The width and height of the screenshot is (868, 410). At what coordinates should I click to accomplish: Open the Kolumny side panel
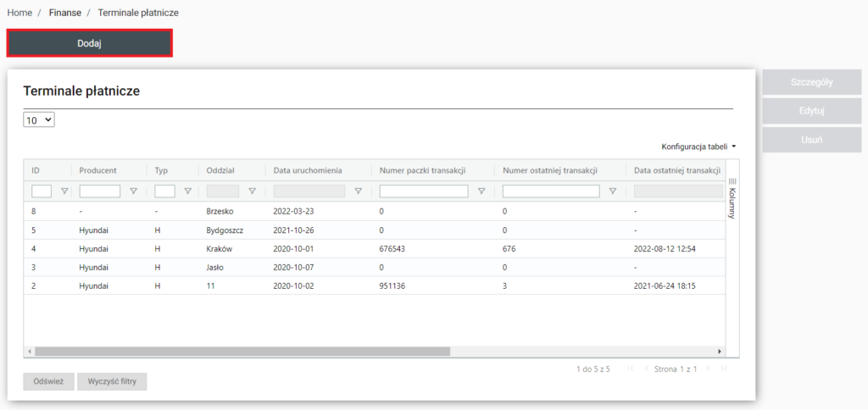(x=732, y=198)
